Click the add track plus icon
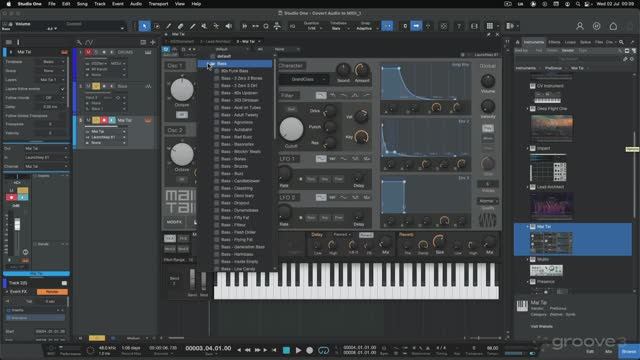 coord(153,42)
